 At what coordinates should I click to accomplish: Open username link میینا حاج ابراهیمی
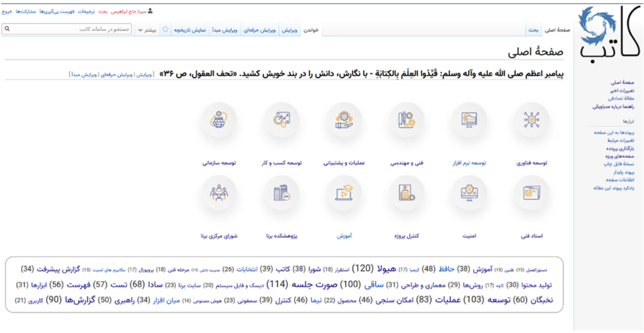click(128, 11)
